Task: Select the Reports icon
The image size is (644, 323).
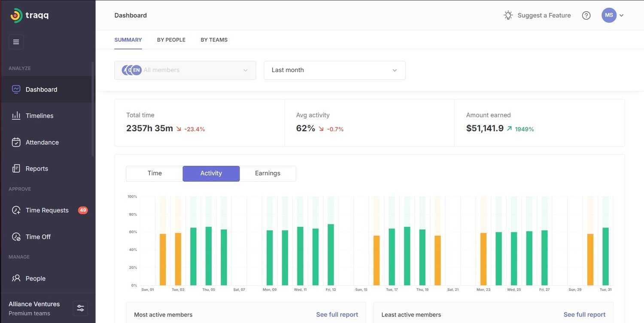Action: [x=16, y=168]
